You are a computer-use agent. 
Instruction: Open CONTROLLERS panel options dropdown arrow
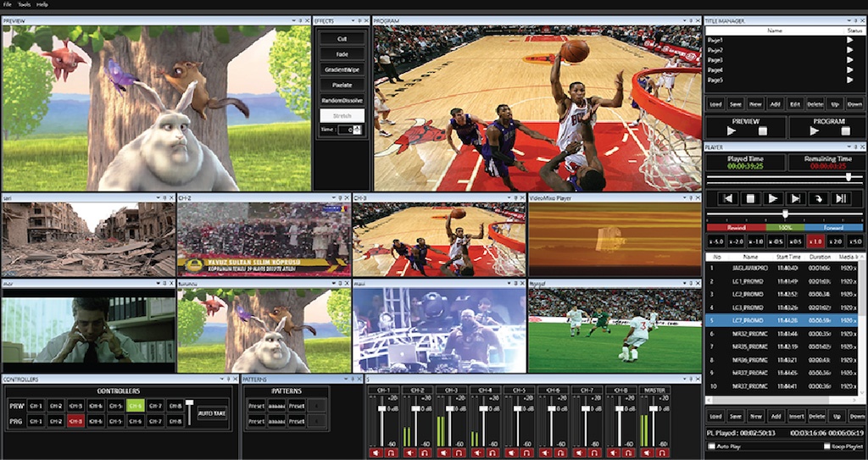coord(220,380)
